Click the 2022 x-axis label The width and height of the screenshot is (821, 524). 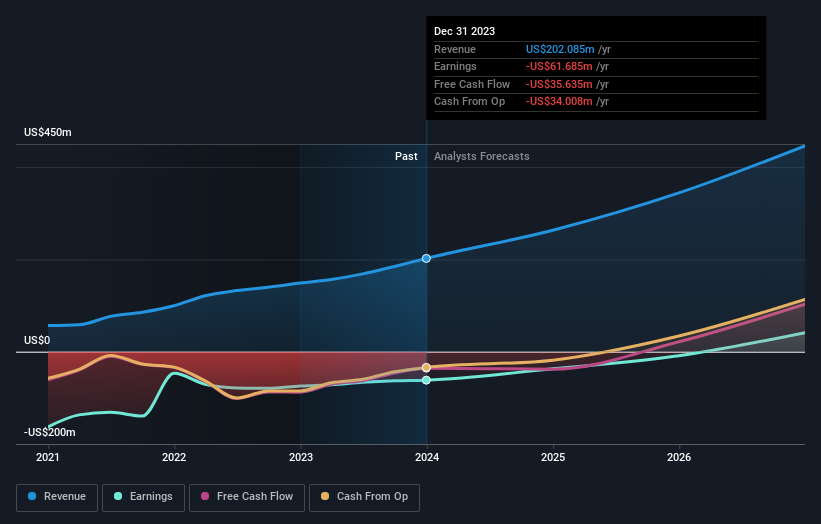174,457
